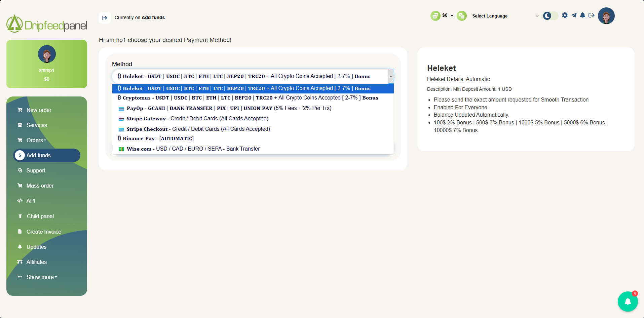Click the Method combo box field
The width and height of the screenshot is (644, 318).
253,76
